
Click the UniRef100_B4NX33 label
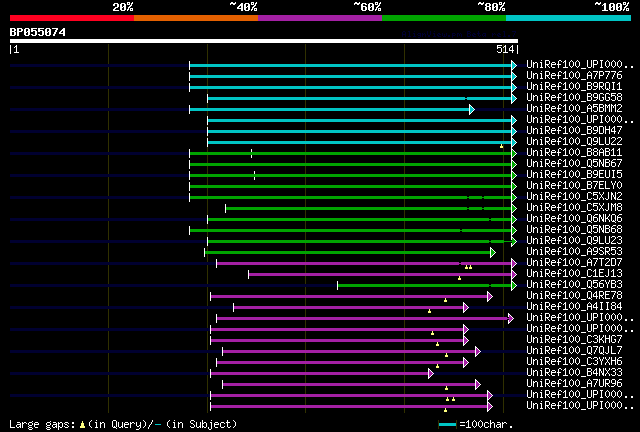(x=574, y=373)
